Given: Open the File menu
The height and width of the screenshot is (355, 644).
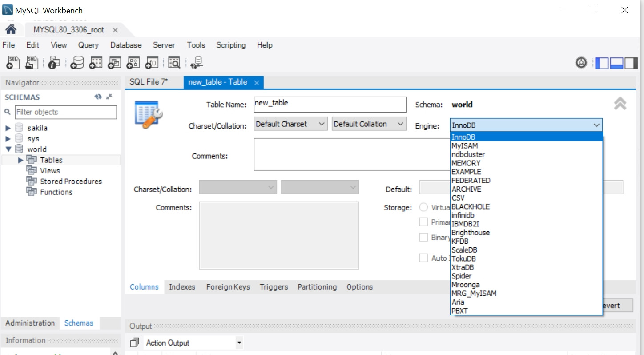Looking at the screenshot, I should coord(8,45).
